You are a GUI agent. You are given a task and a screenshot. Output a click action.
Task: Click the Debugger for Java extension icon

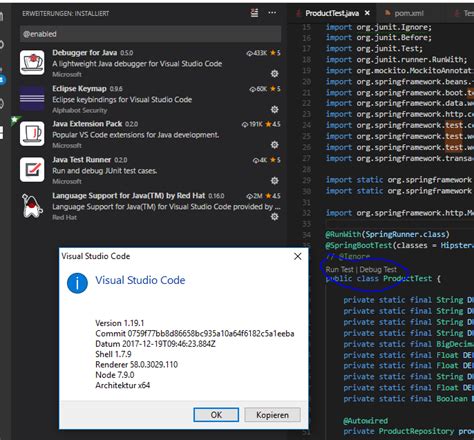click(32, 62)
